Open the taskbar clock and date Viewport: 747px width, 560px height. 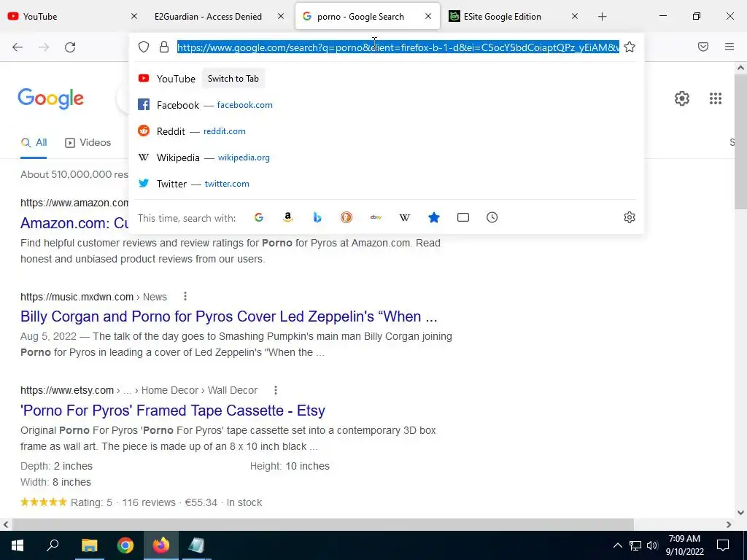pyautogui.click(x=684, y=545)
